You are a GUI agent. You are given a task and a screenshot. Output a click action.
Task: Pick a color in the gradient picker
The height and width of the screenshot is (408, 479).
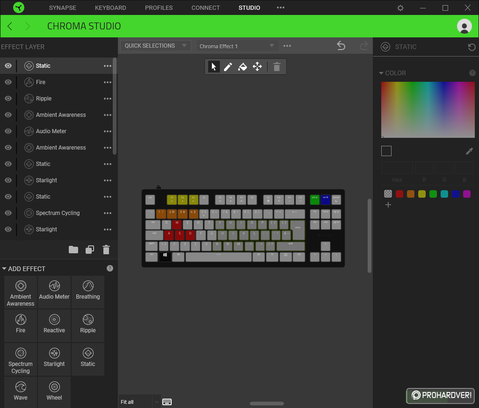[x=428, y=110]
